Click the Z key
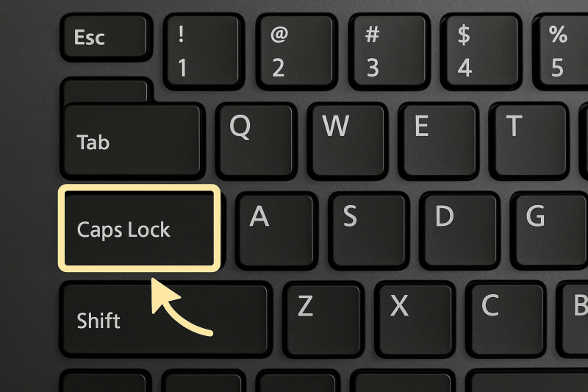Screen dimensions: 588x392 [x=323, y=319]
